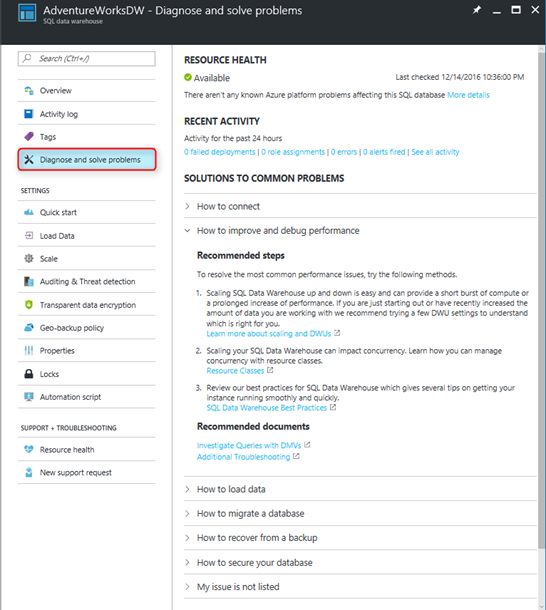Click the Locks padlock icon
Viewport: 546px width, 610px height.
(x=29, y=374)
